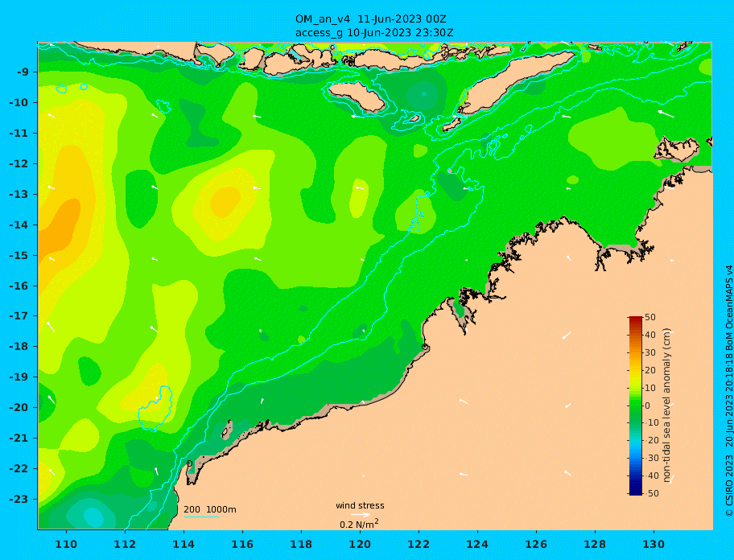Click the colorbar value label 20
The height and width of the screenshot is (560, 734).
650,371
